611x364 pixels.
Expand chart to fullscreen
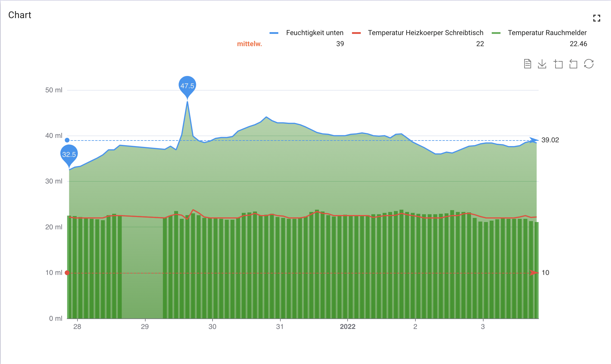coord(597,18)
